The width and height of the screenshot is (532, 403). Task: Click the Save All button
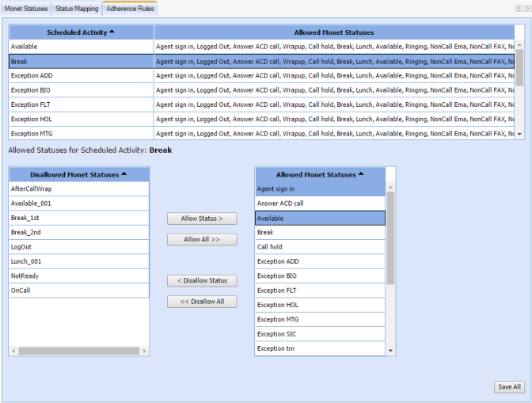tap(508, 387)
